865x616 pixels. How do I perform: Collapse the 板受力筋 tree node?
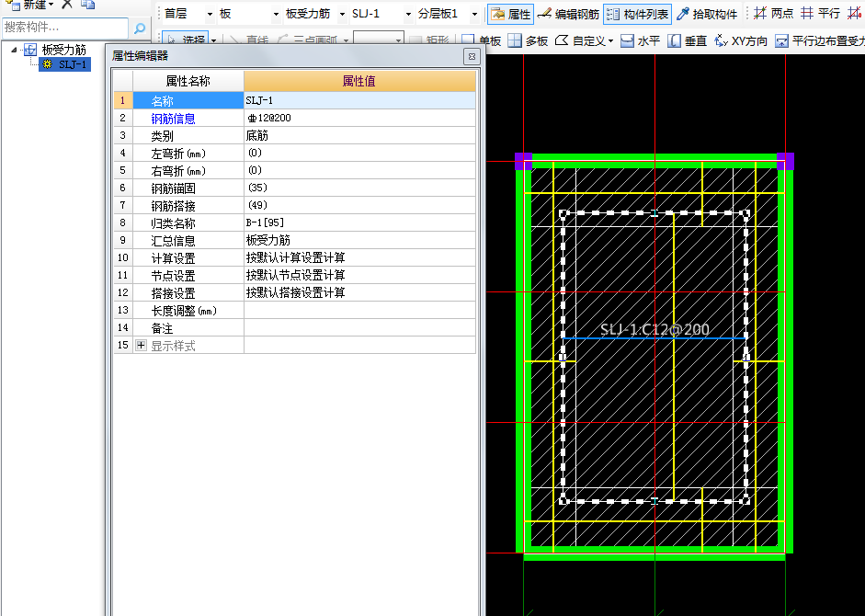pos(14,50)
